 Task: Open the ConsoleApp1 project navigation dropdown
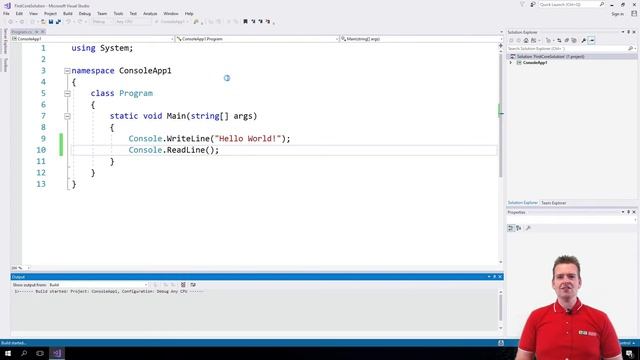[93, 39]
